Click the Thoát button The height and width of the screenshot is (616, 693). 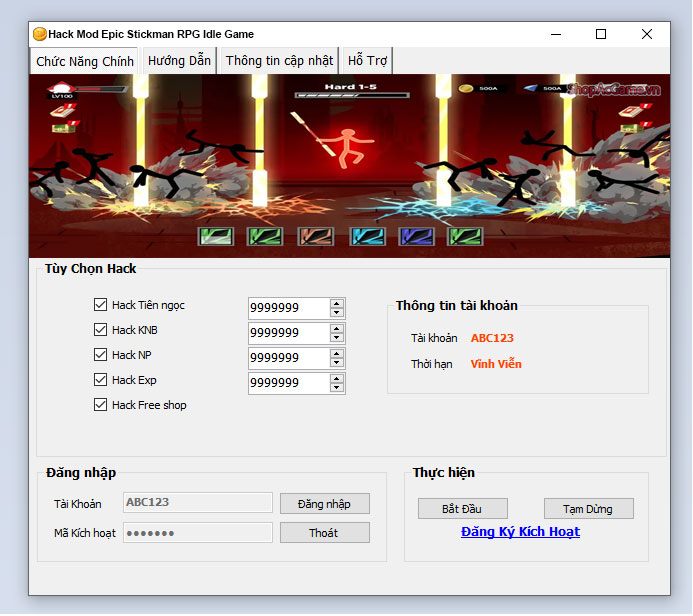(x=325, y=533)
